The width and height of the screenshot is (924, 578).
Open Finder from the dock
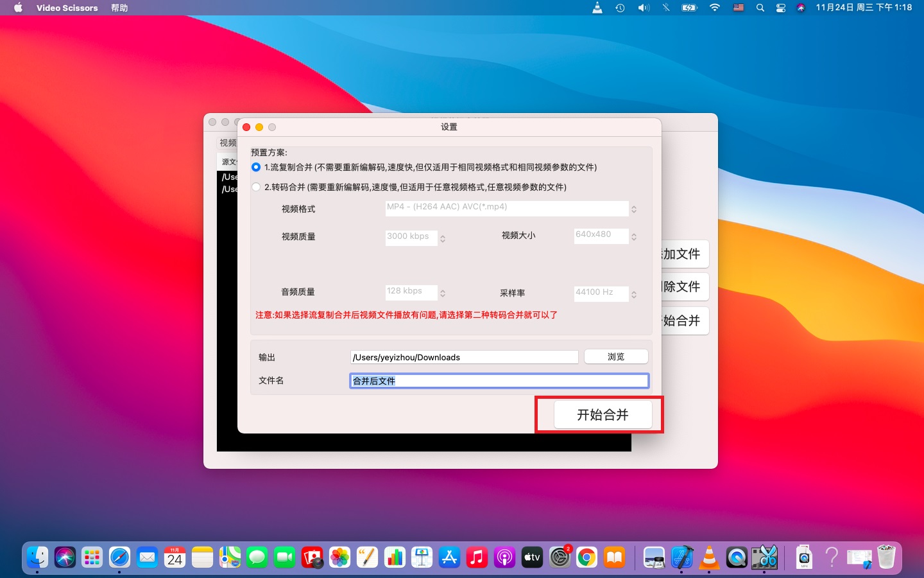pyautogui.click(x=38, y=557)
